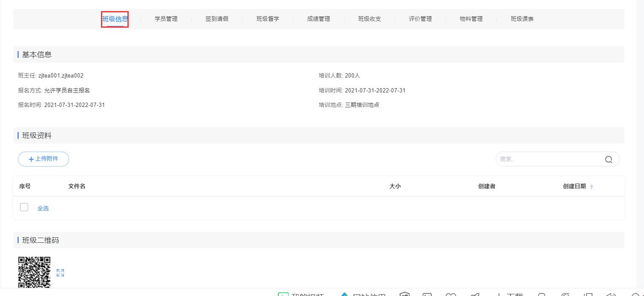Click the 班级二维码 section heading

pyautogui.click(x=40, y=240)
